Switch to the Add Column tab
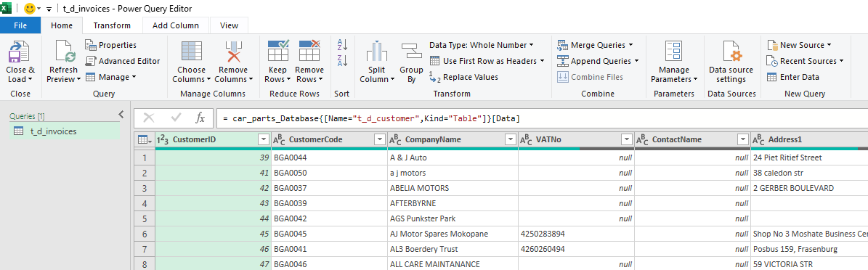The width and height of the screenshot is (868, 270). point(176,25)
